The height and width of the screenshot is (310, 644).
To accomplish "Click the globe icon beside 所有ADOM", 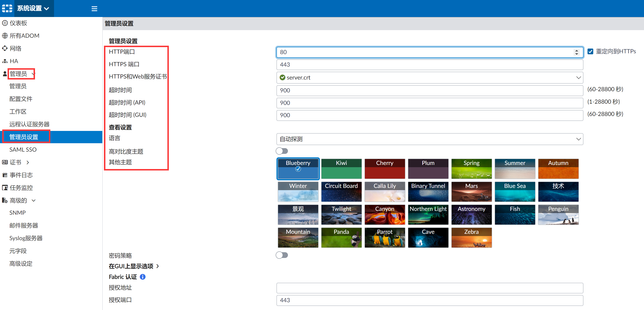I will (5, 36).
